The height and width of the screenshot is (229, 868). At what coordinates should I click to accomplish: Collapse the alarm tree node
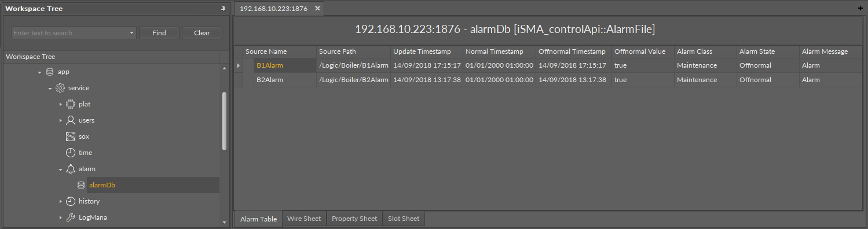coord(60,169)
